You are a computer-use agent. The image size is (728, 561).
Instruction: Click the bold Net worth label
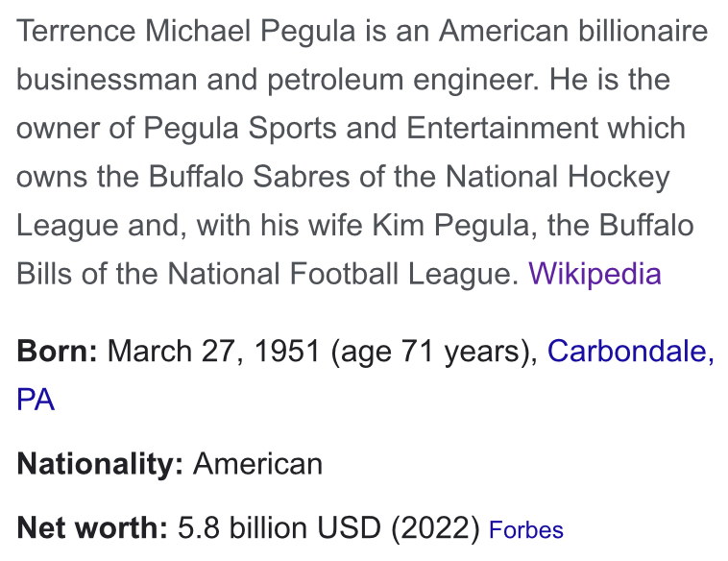coord(92,528)
